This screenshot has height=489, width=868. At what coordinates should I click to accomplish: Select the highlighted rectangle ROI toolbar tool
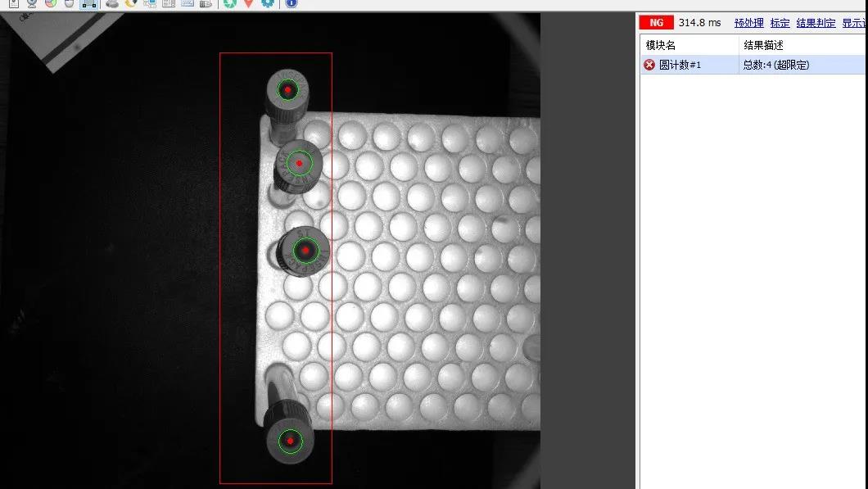click(x=88, y=3)
